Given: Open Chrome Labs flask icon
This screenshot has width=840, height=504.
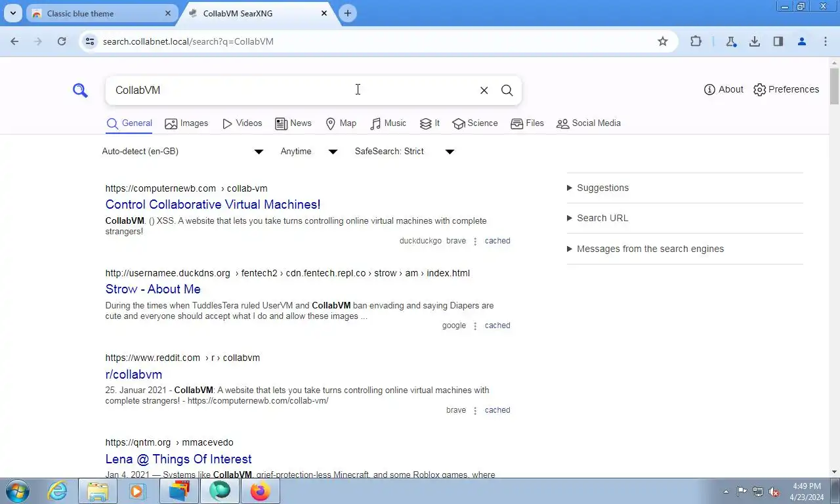Looking at the screenshot, I should coord(731,41).
